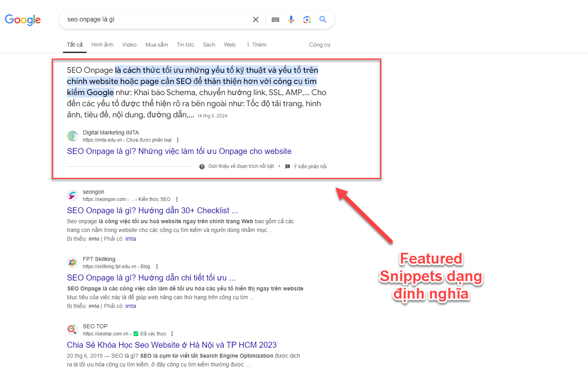
Task: Click the Digital Marketing IMTA favicon
Action: pos(73,136)
